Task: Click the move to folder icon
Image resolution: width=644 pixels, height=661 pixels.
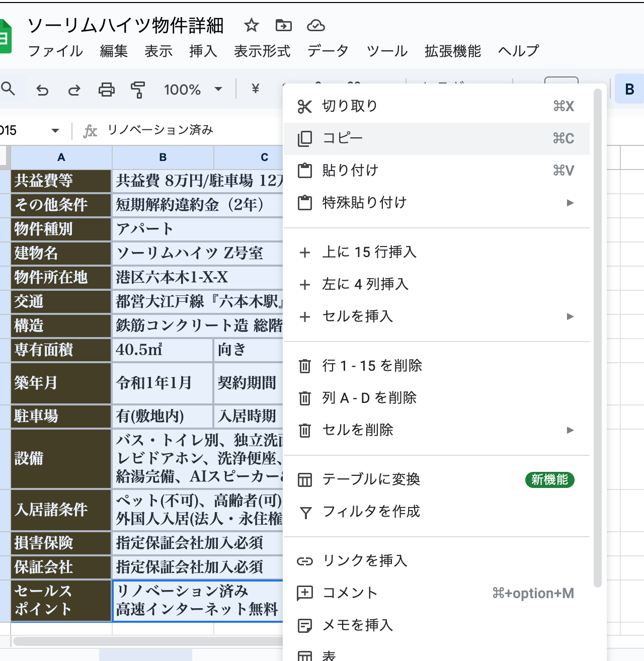Action: pyautogui.click(x=283, y=25)
